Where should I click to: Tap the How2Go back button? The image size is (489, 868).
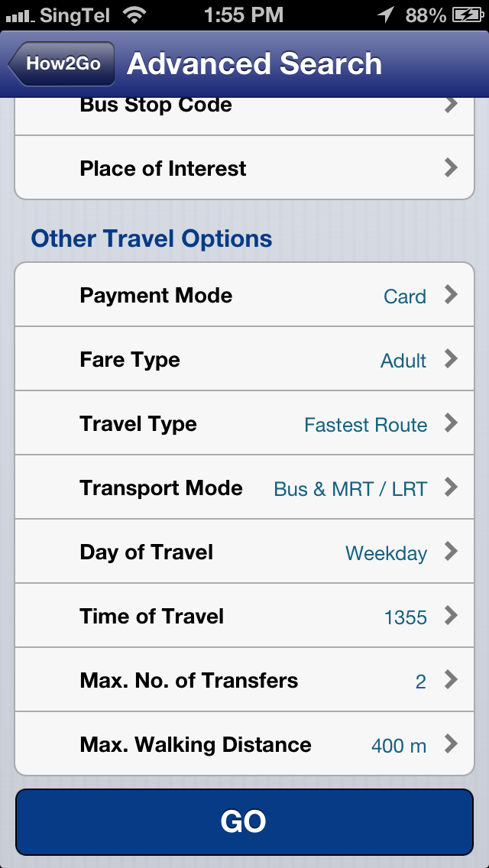(62, 63)
